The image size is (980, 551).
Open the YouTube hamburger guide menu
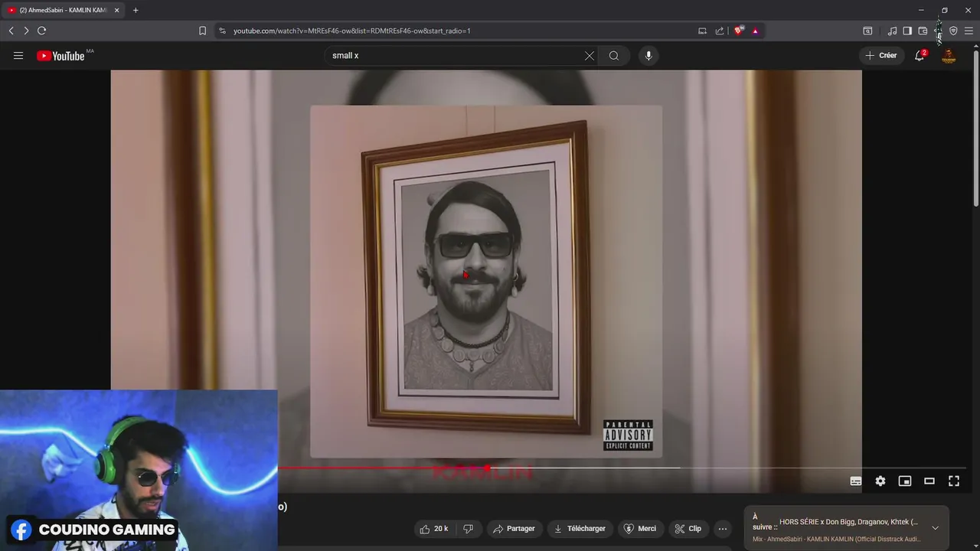[x=18, y=56]
